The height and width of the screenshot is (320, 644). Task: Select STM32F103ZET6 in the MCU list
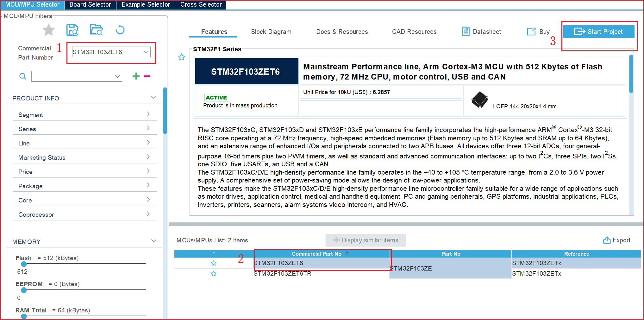tap(321, 263)
